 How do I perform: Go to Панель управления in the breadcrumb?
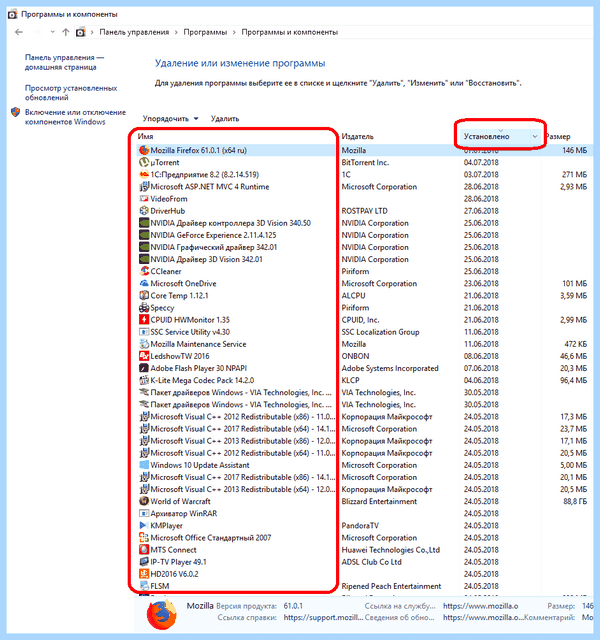(134, 32)
